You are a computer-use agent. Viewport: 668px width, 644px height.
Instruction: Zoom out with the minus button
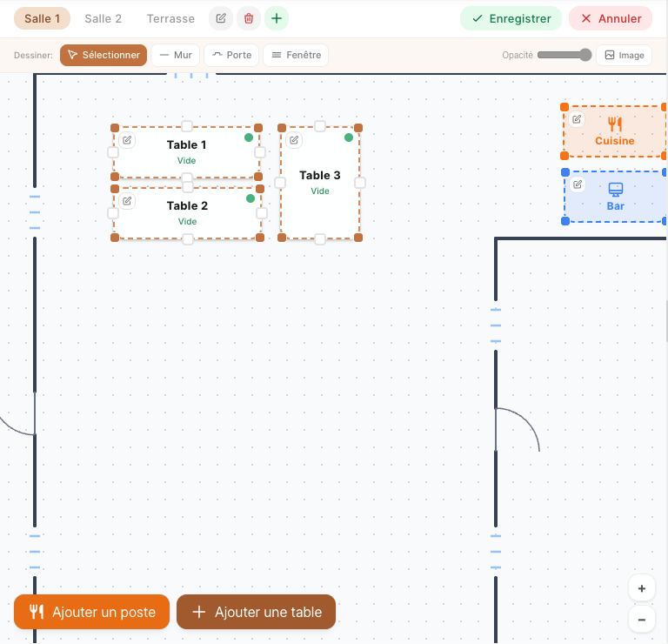click(642, 620)
